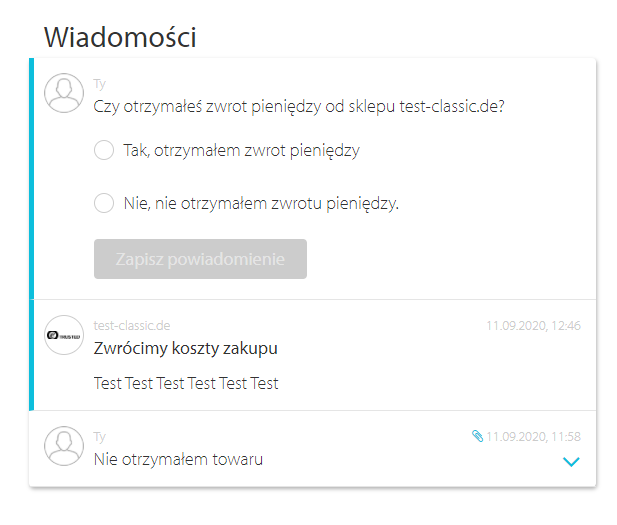This screenshot has width=617, height=525.
Task: Click the question text about zwrot pieniędzy
Action: click(x=299, y=107)
